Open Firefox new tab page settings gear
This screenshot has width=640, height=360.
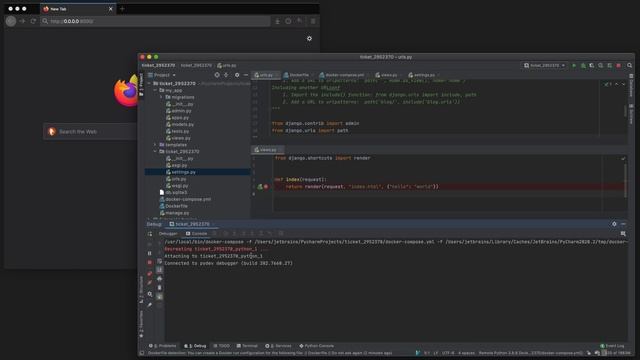pyautogui.click(x=309, y=38)
